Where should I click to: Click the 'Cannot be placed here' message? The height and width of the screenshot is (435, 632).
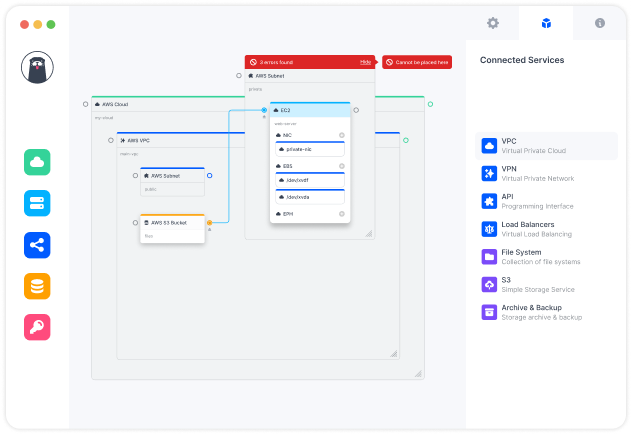coord(417,62)
